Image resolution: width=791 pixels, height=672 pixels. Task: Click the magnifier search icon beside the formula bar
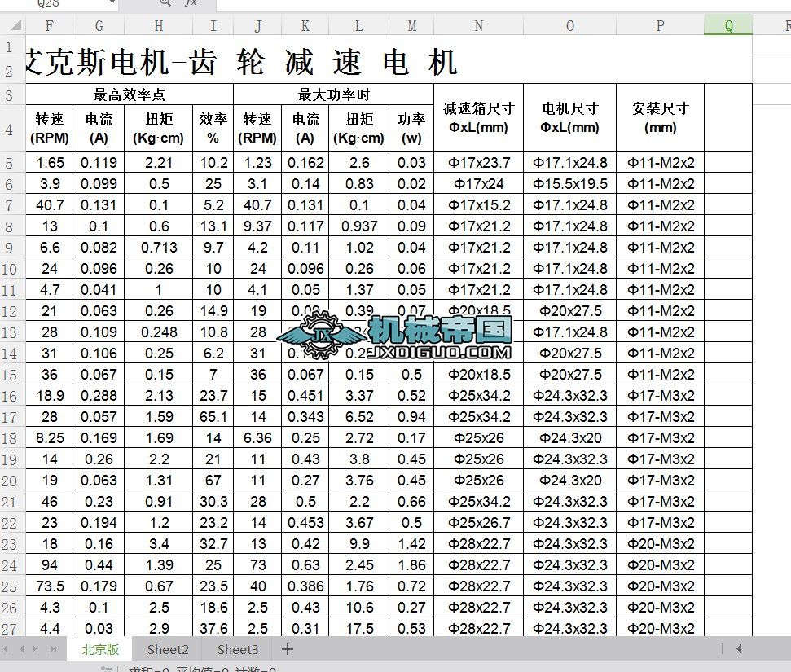pos(164,4)
